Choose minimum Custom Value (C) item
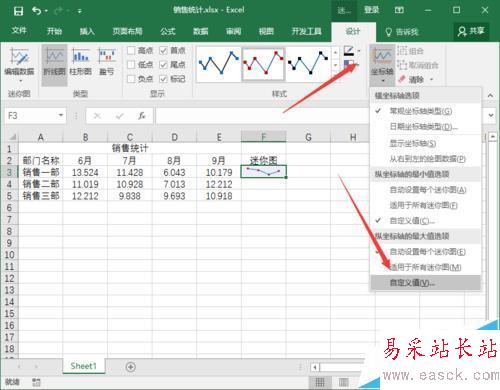The width and height of the screenshot is (500, 390). (x=425, y=221)
